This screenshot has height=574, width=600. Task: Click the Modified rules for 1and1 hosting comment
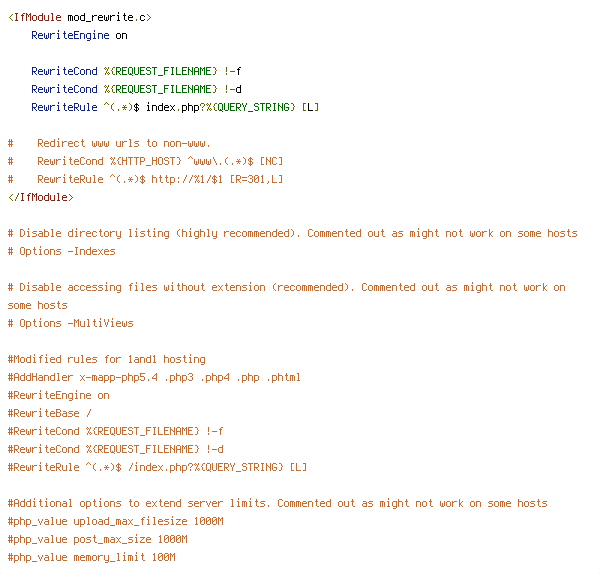coord(107,359)
